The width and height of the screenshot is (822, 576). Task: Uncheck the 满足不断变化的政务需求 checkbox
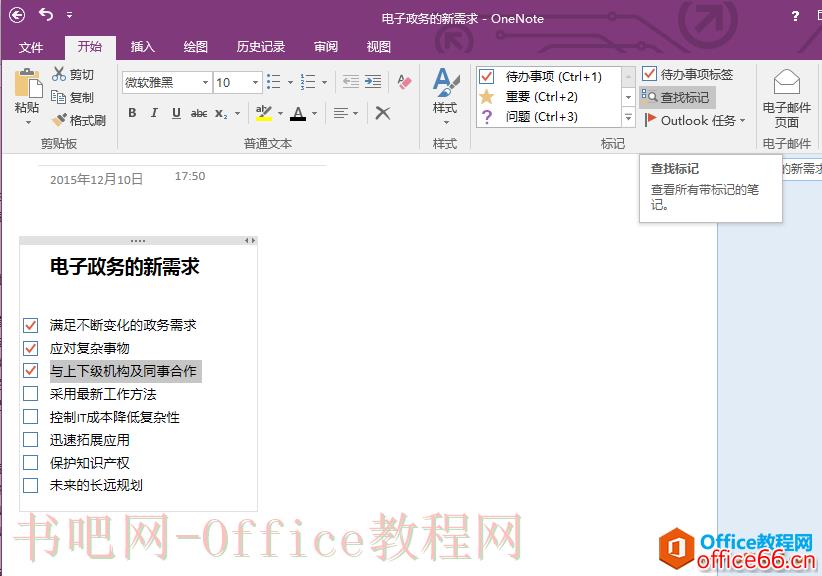[30, 325]
